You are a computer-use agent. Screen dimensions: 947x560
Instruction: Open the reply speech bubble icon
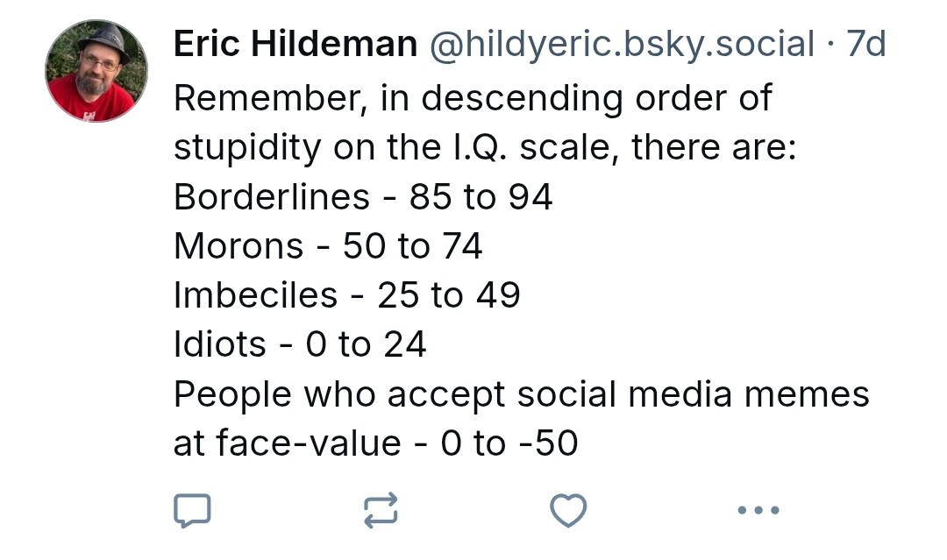click(x=192, y=511)
